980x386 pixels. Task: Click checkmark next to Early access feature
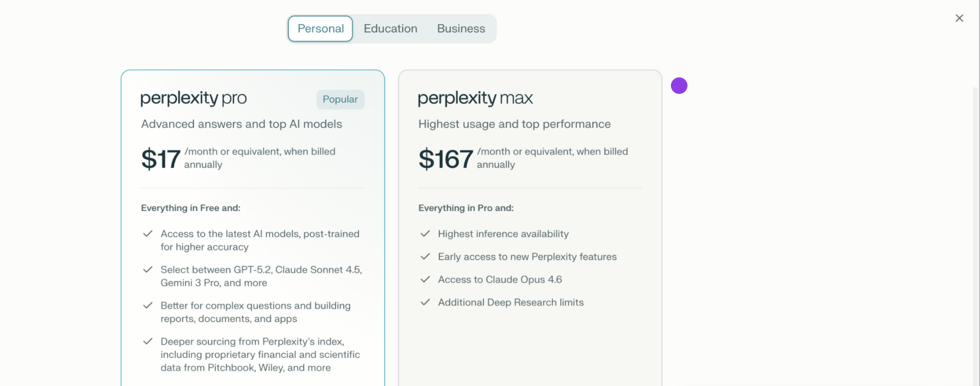(x=425, y=256)
